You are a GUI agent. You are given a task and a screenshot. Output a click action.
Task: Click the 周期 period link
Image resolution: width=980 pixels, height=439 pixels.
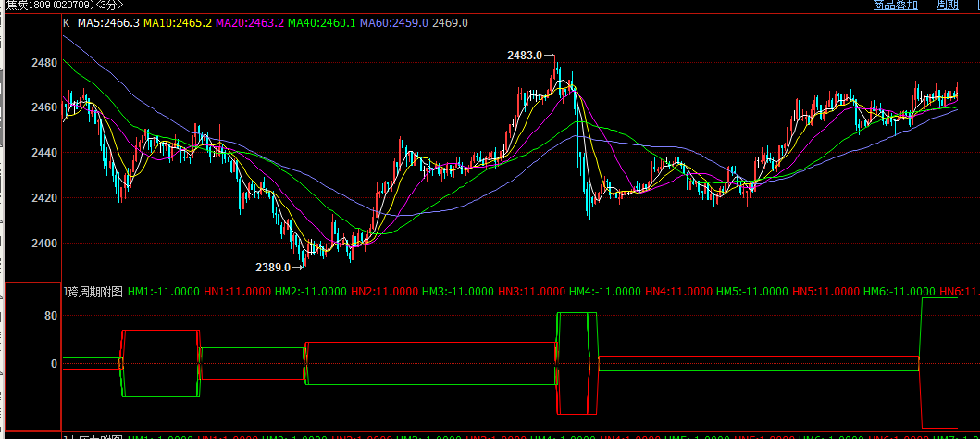(x=947, y=6)
